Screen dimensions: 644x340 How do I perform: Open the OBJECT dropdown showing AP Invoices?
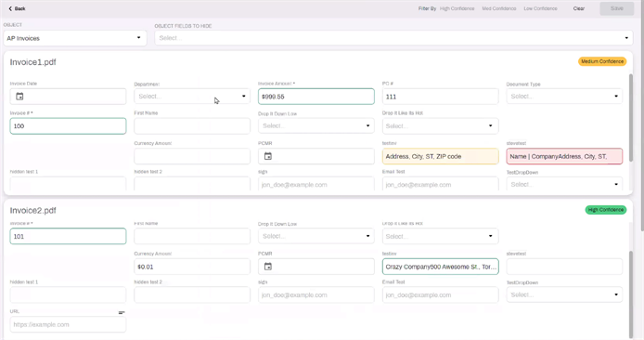click(x=75, y=38)
